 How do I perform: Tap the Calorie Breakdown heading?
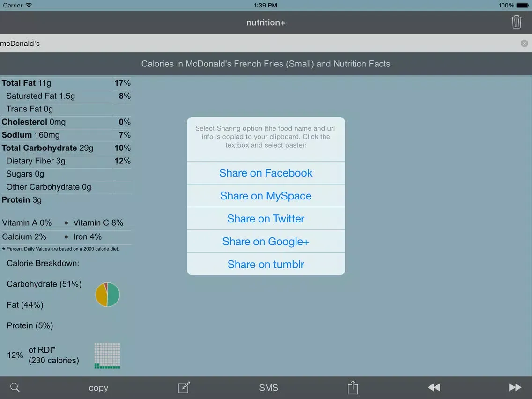point(43,263)
